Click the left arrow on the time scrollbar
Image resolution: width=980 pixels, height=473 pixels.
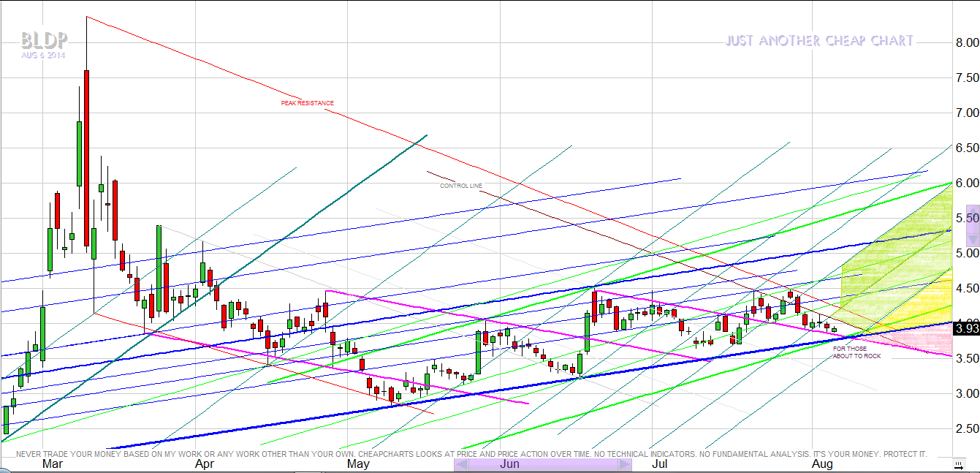(x=460, y=464)
